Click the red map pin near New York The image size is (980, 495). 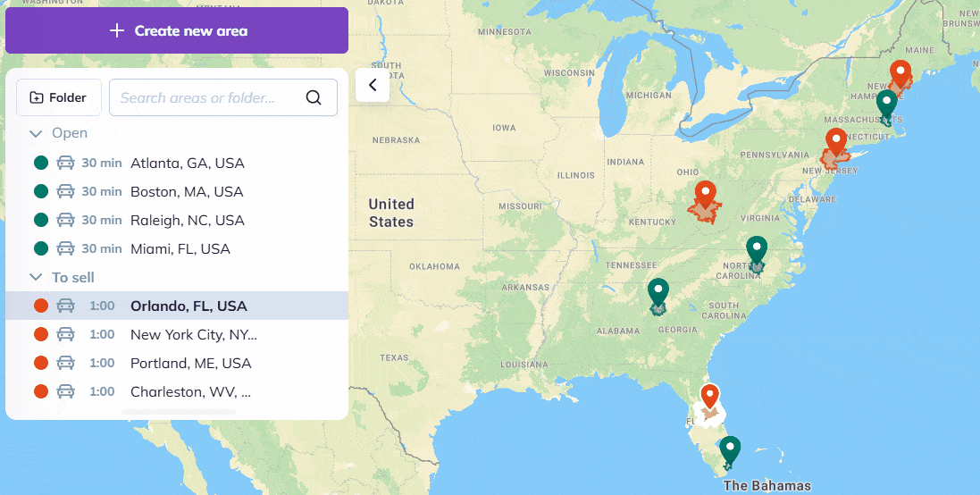click(835, 141)
